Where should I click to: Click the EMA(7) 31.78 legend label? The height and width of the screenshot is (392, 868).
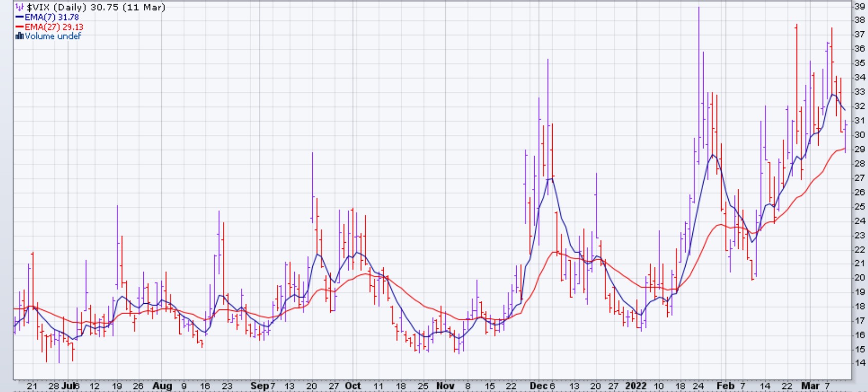[x=52, y=17]
